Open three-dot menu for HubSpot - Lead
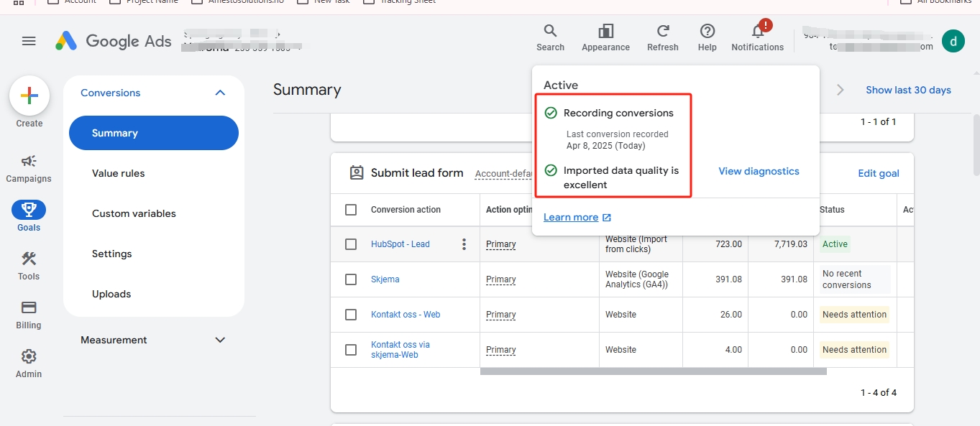Screen dimensions: 980x426 pyautogui.click(x=464, y=244)
